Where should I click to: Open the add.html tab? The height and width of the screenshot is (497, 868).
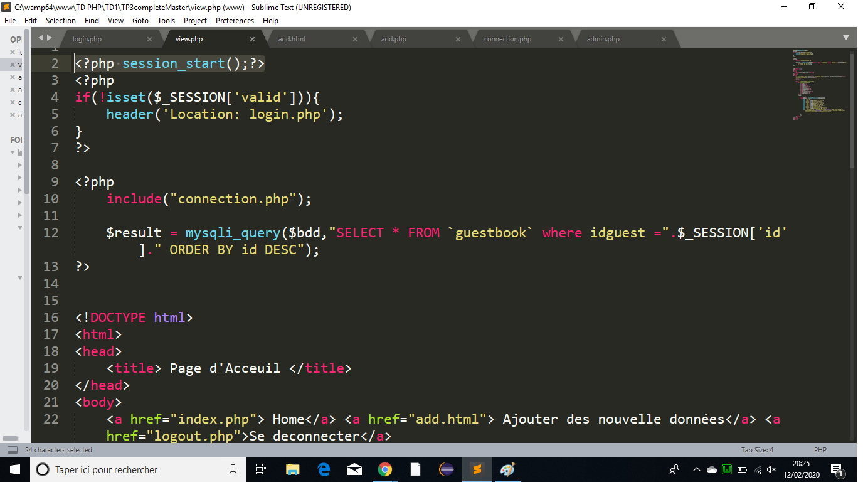(x=292, y=39)
